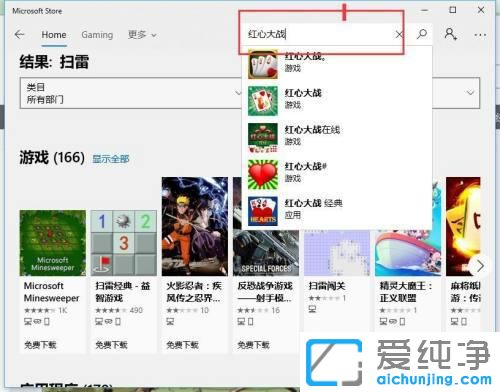Open 扫雷经典 - 益智游戏 thumbnail
500x392 pixels.
[x=124, y=243]
